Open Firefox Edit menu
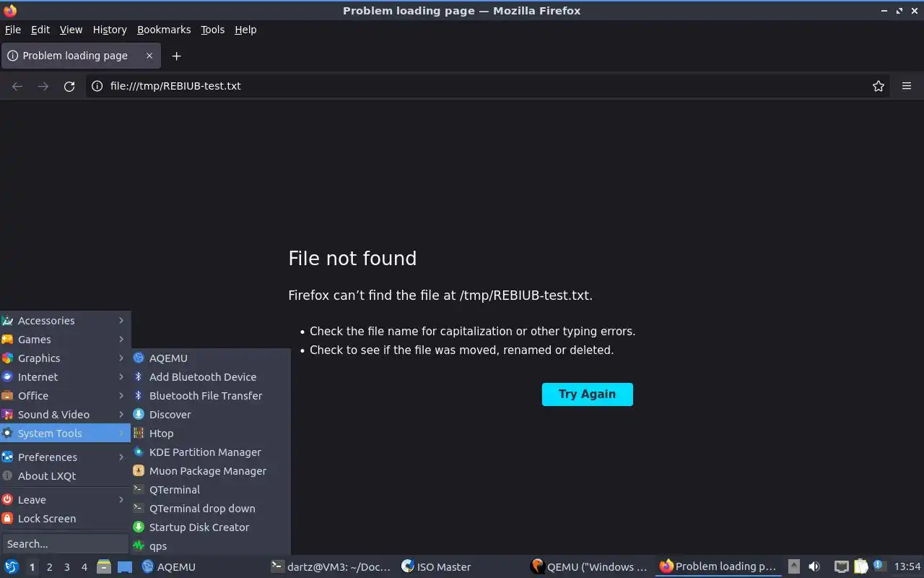This screenshot has height=578, width=924. 40,30
